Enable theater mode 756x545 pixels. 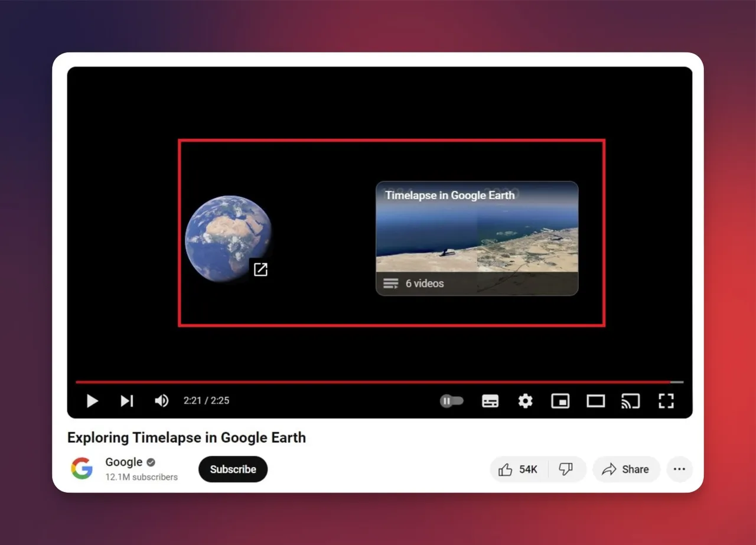(595, 401)
